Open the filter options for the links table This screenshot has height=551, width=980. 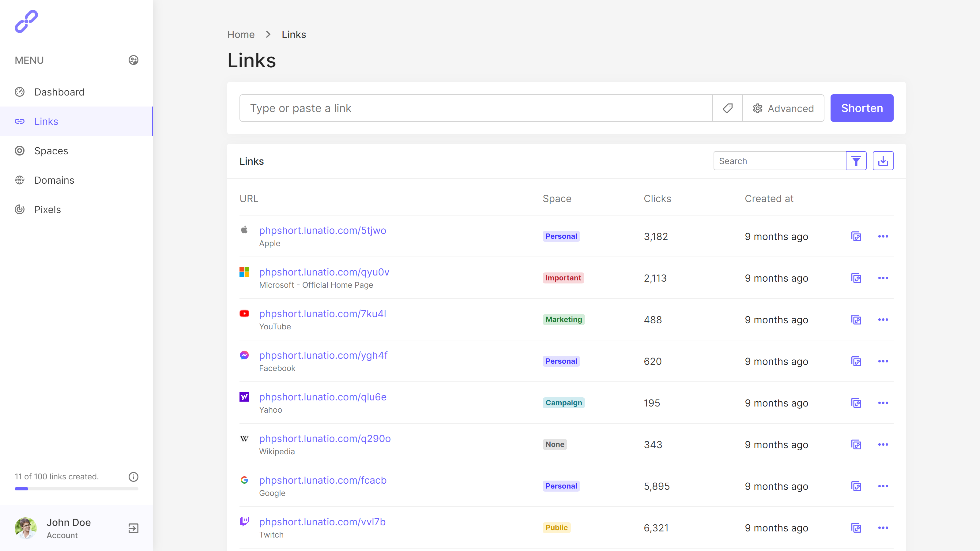[856, 160]
